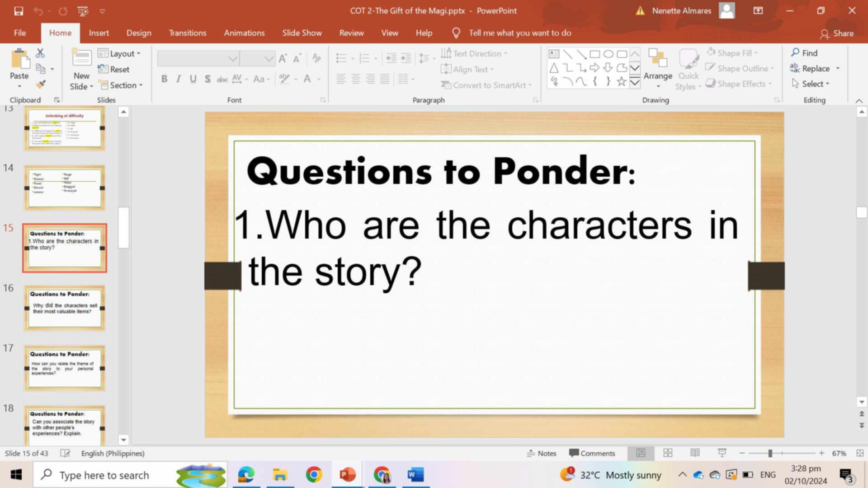Click the Cut scissors icon

[40, 53]
